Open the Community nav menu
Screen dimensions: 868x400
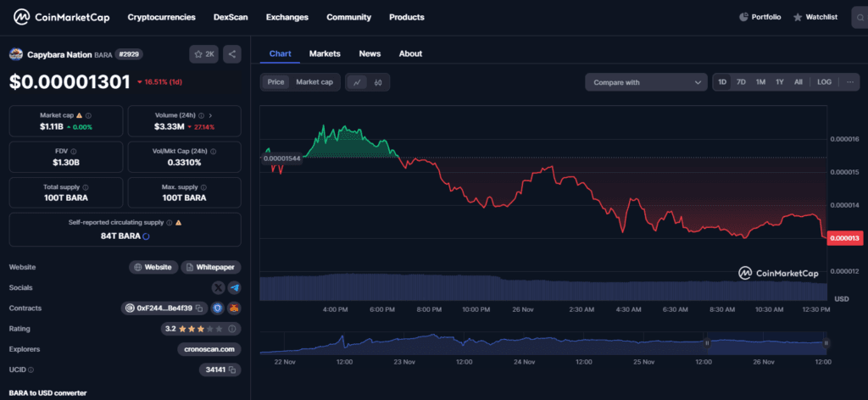(x=348, y=17)
